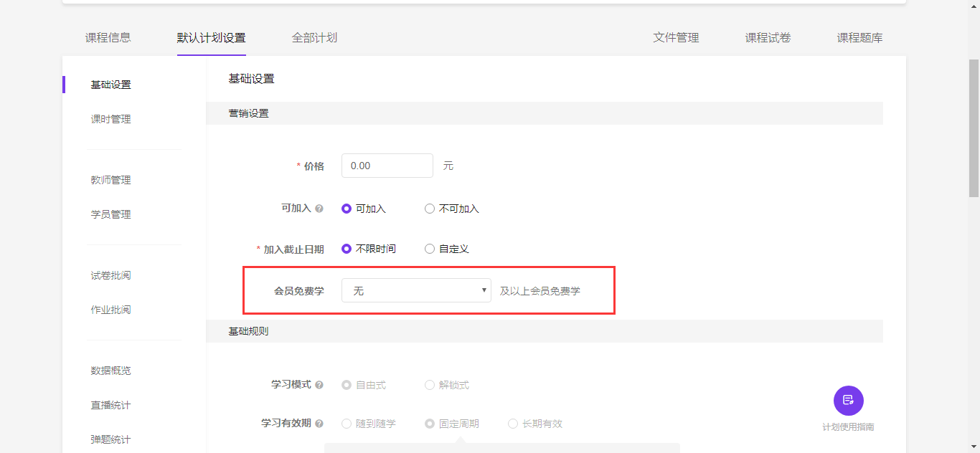Open 学员管理 in the sidebar
980x453 pixels.
tap(110, 214)
